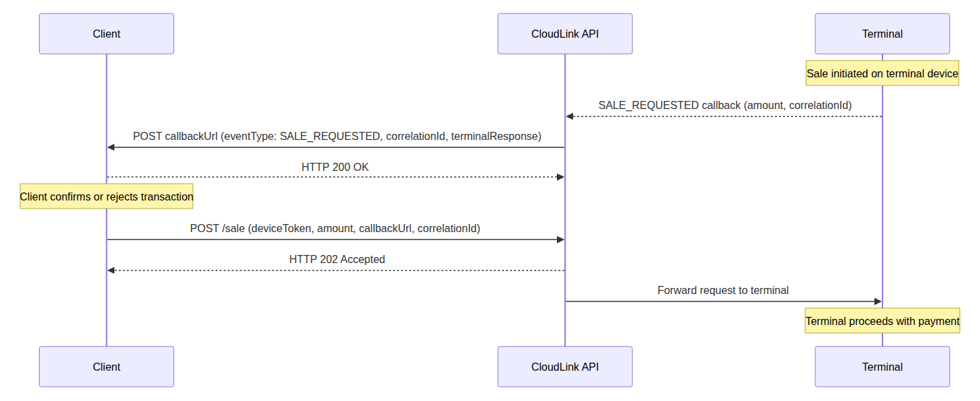Select the 'Sale initiated on terminal device' note
This screenshot has height=401, width=980.
tap(882, 73)
